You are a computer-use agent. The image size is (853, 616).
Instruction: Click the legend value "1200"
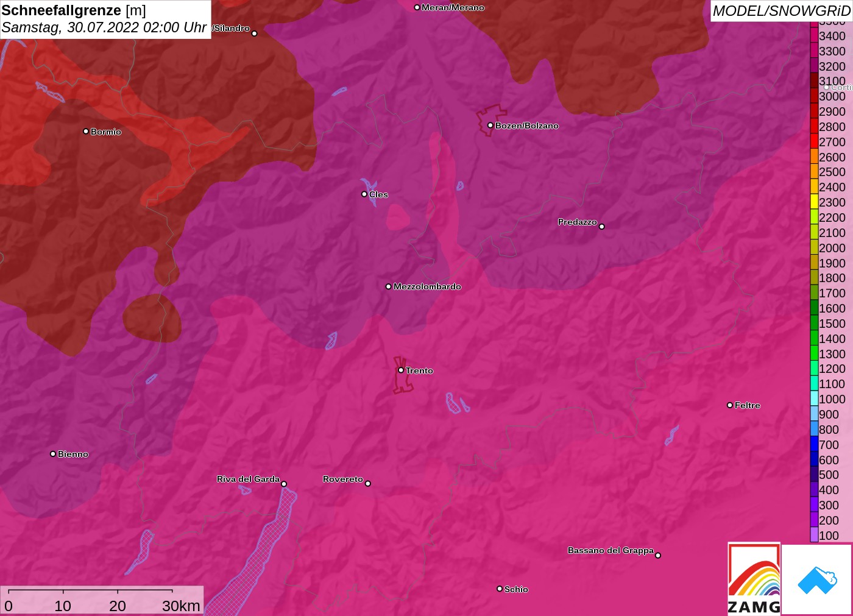click(x=832, y=369)
